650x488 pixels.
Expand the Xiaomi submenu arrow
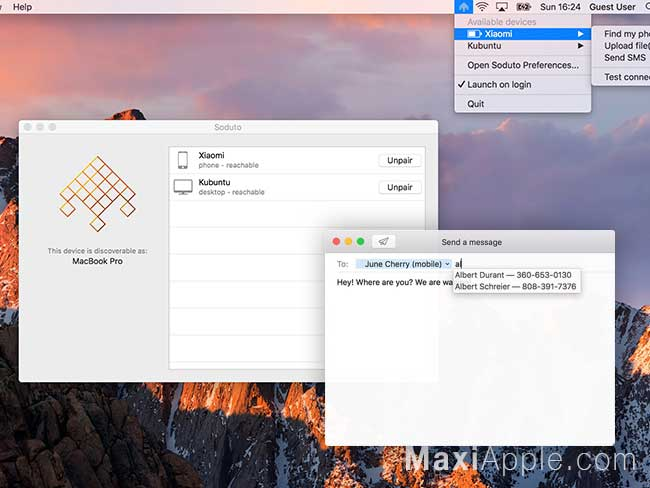(x=581, y=34)
